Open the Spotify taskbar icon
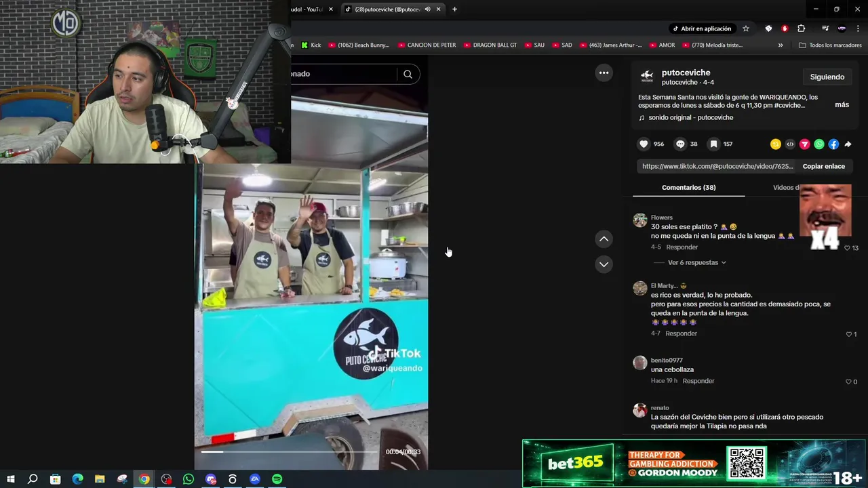The height and width of the screenshot is (488, 868). 277,479
